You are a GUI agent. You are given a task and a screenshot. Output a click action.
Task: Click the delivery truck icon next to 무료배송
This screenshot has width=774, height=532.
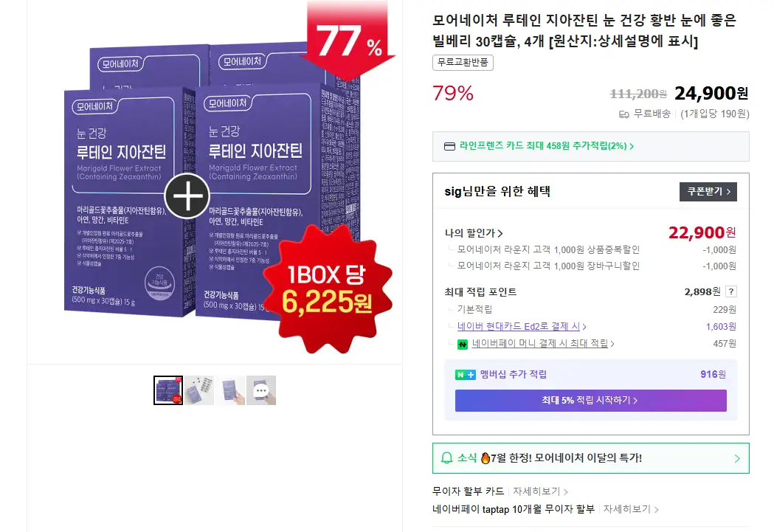point(624,114)
